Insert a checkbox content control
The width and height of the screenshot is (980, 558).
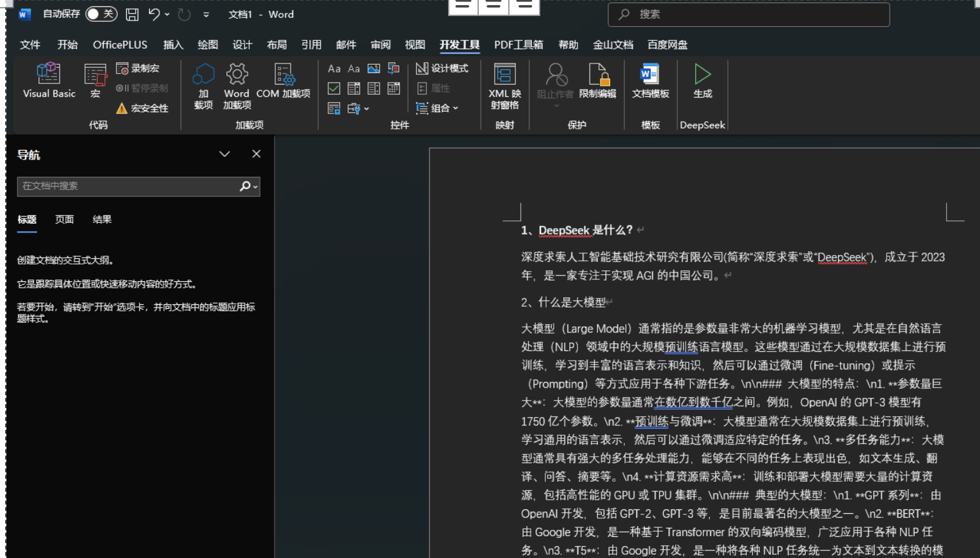coord(334,88)
